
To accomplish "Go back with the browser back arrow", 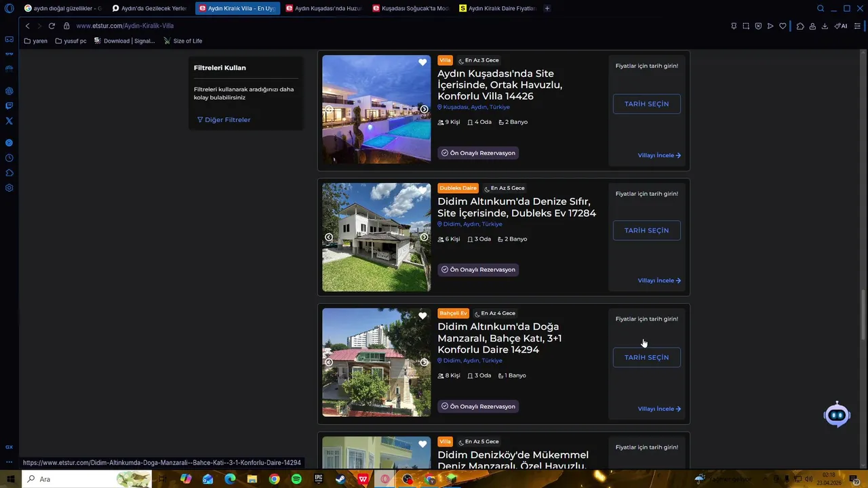I will tap(27, 26).
